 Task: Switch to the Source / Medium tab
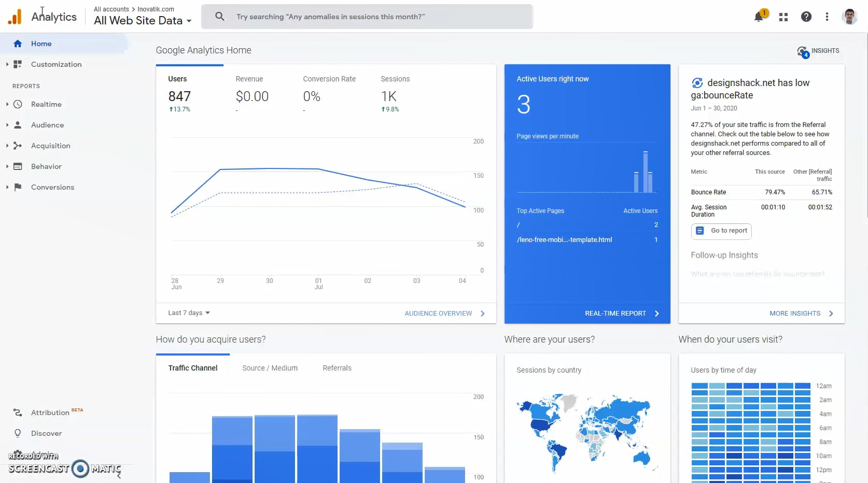[270, 368]
